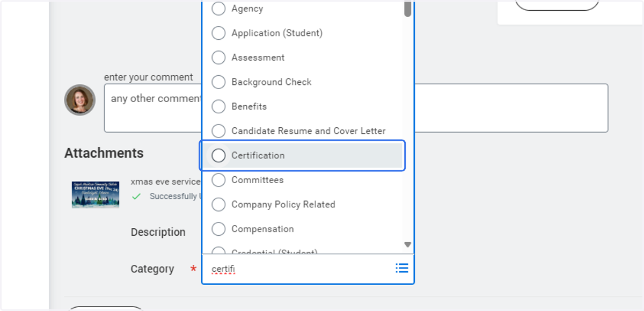Viewport: 644px width, 311px height.
Task: Click the scroll down arrow in category list
Action: (x=408, y=245)
